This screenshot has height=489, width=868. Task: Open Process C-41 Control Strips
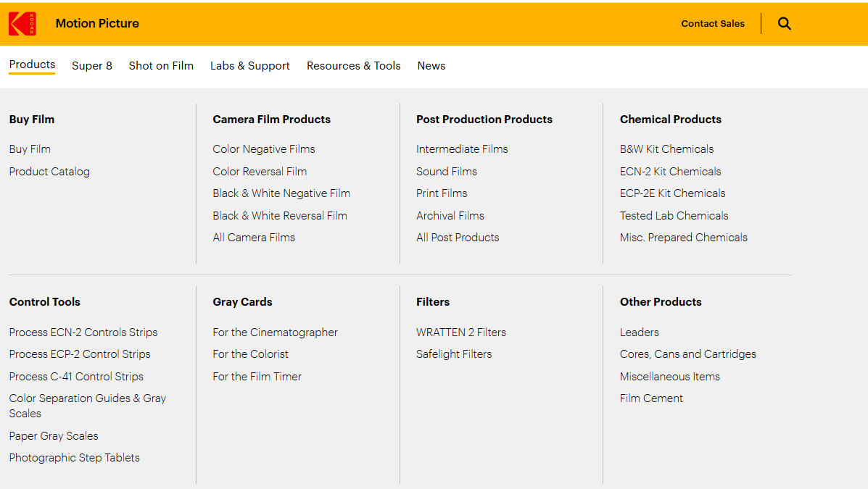[x=76, y=377]
